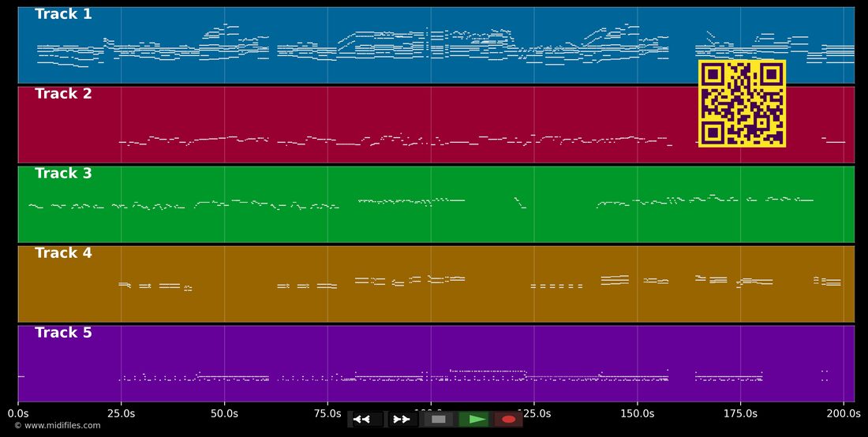Select the Track 5 label
868x437 pixels.
(63, 333)
